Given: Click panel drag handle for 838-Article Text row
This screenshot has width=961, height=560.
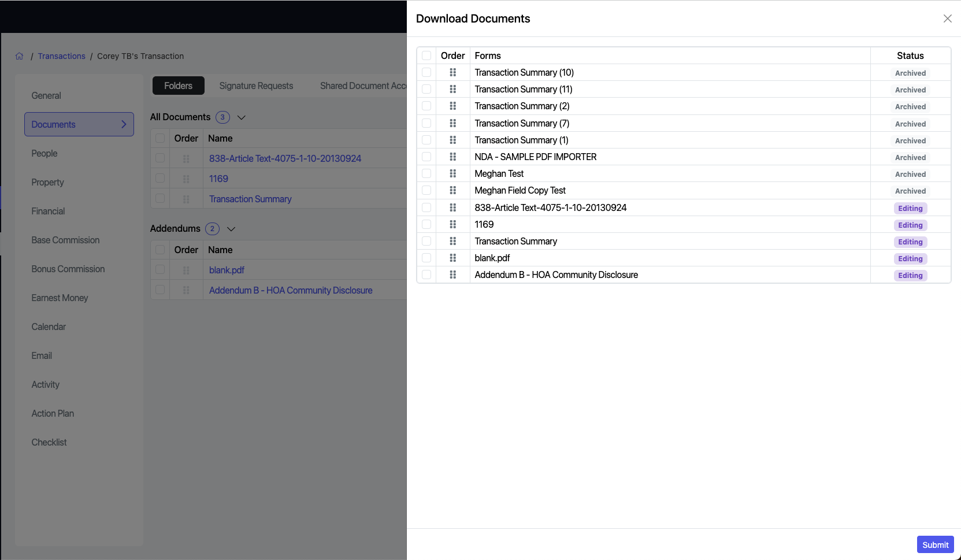Looking at the screenshot, I should coord(453,207).
